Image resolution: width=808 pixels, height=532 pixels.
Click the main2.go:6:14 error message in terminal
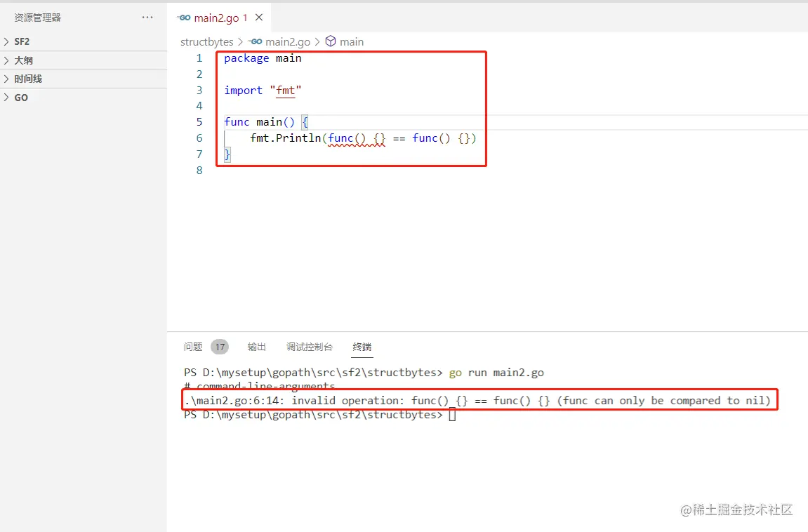pos(477,400)
